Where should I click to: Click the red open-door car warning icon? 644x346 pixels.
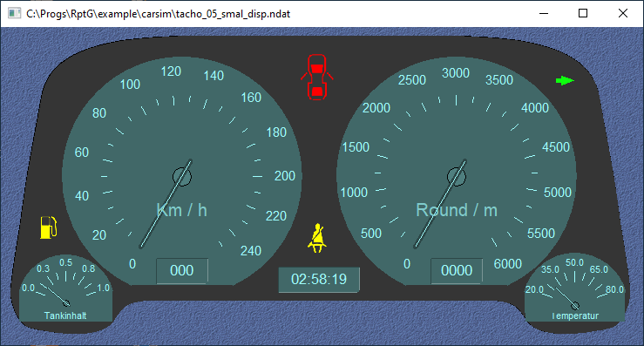[316, 77]
